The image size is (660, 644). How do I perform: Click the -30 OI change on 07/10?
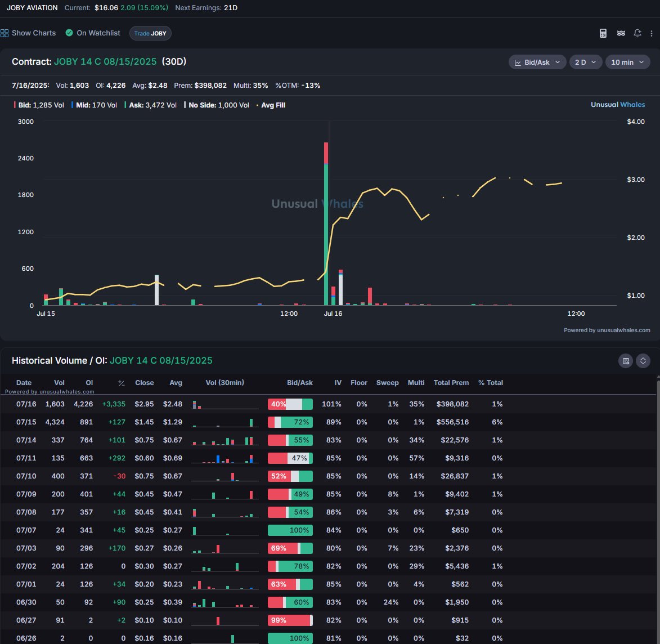tap(119, 476)
